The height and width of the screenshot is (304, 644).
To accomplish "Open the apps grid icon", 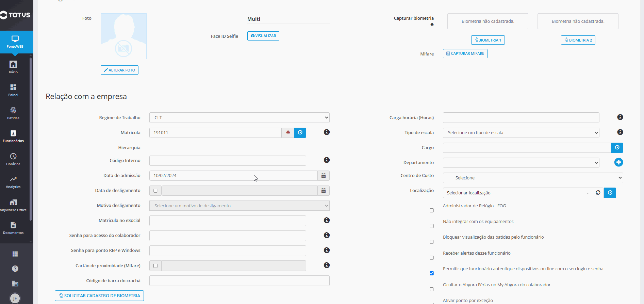I will click(15, 254).
